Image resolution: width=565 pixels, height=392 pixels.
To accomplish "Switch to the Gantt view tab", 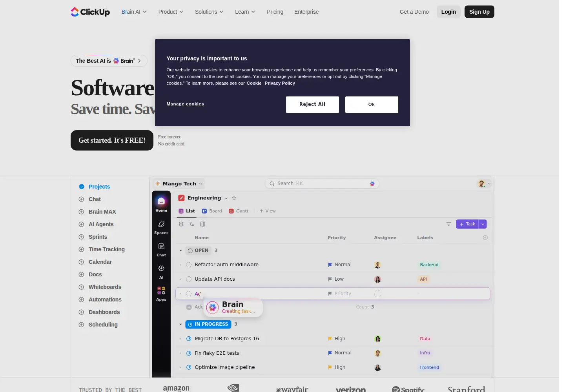I will coord(239,211).
